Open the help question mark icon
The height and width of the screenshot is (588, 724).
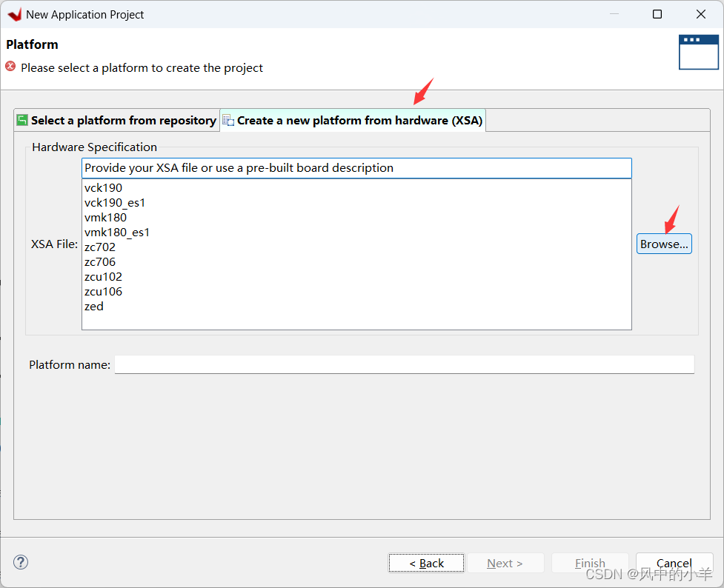21,562
